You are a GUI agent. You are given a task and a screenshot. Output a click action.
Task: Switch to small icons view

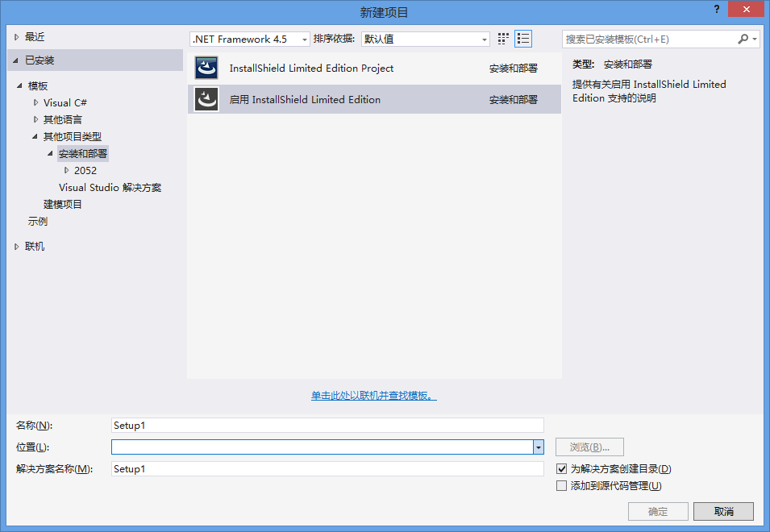(x=504, y=39)
